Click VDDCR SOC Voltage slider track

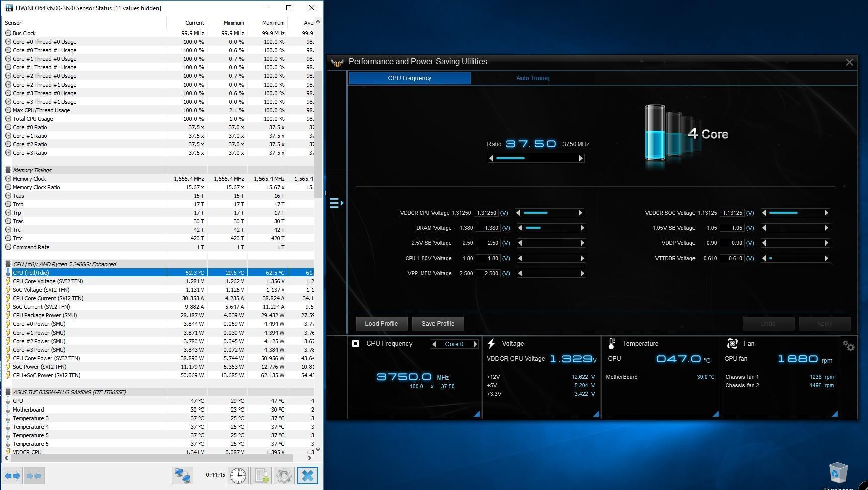(x=795, y=213)
